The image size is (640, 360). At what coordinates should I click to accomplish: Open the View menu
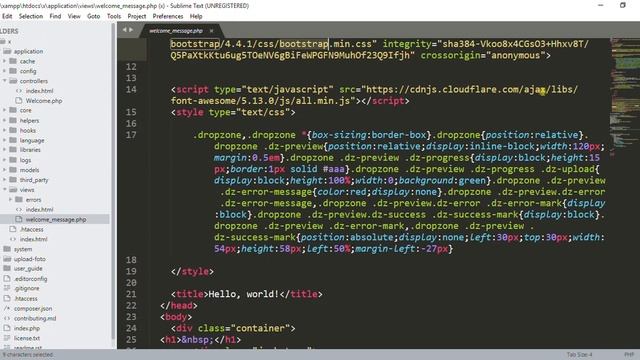click(74, 16)
